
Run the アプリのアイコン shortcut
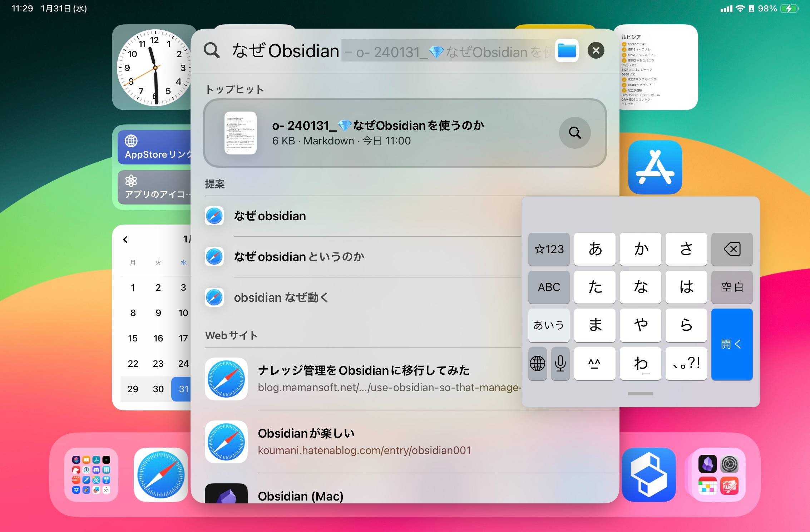point(155,187)
